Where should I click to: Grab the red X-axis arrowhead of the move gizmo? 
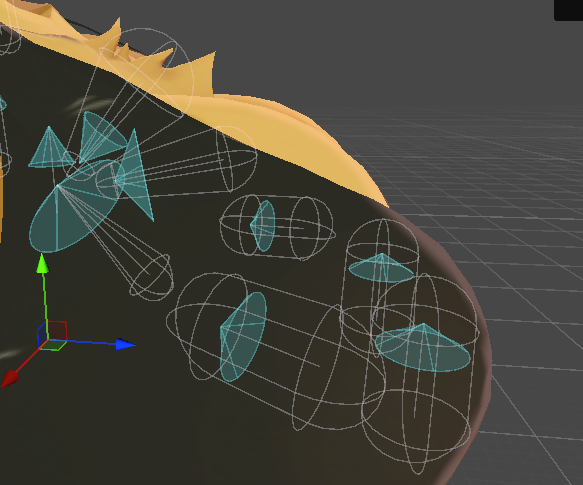10,379
